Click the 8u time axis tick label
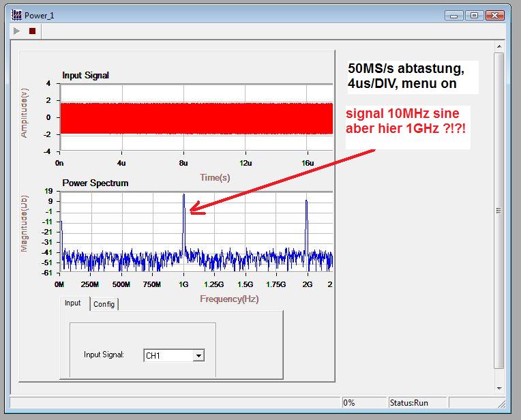Image resolution: width=521 pixels, height=420 pixels. tap(183, 163)
